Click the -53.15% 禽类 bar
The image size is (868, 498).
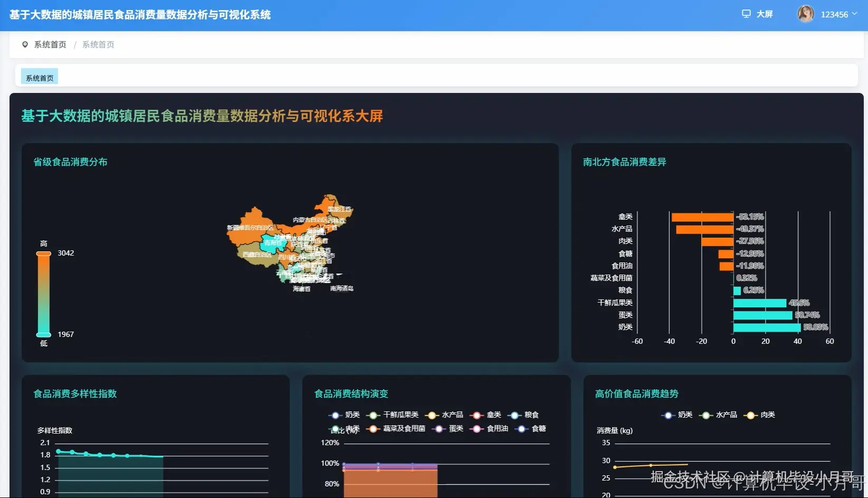click(x=702, y=216)
